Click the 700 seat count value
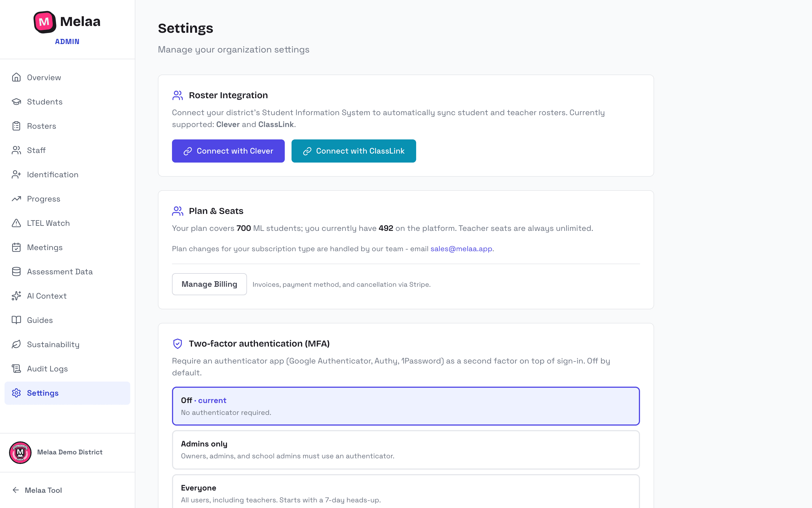Image resolution: width=812 pixels, height=508 pixels. 244,228
